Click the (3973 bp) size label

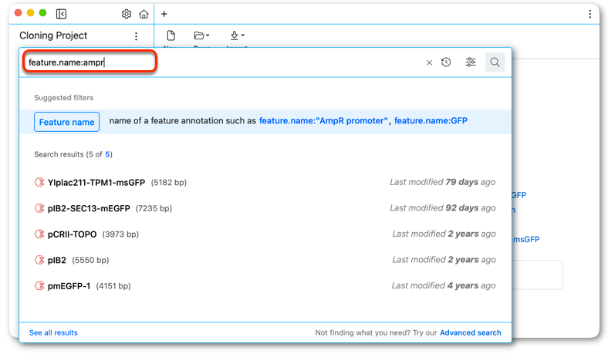click(x=120, y=234)
